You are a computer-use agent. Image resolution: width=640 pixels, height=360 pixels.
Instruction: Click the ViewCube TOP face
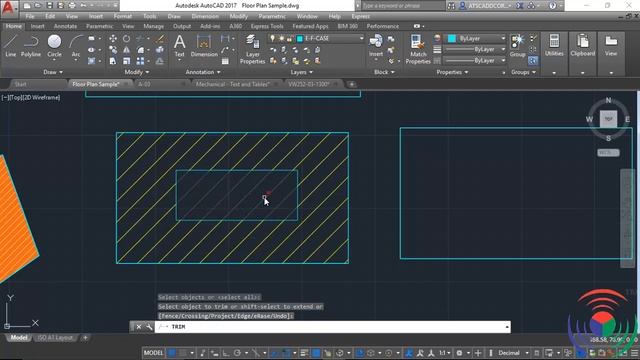click(608, 119)
